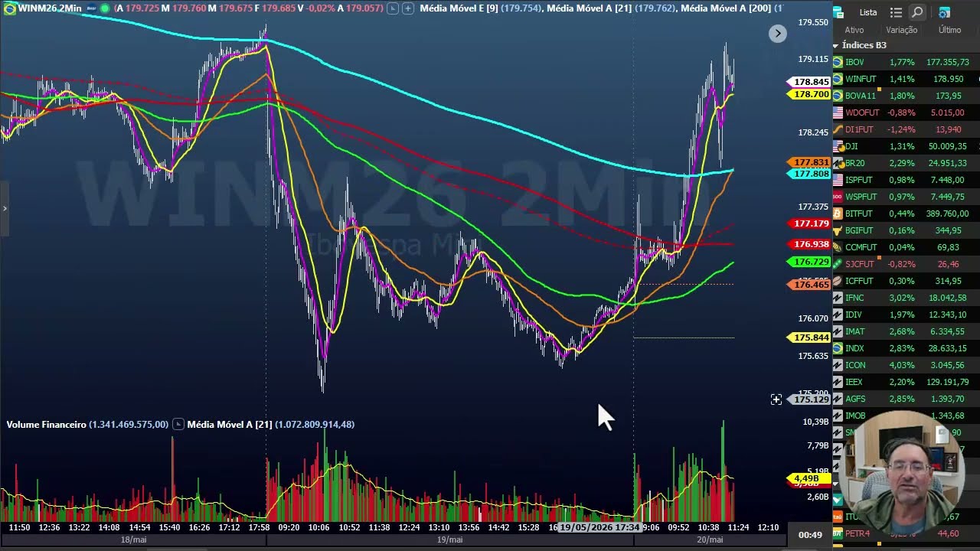Click the volume pane Média Móvel A [21] label
The image size is (980, 551).
230,424
